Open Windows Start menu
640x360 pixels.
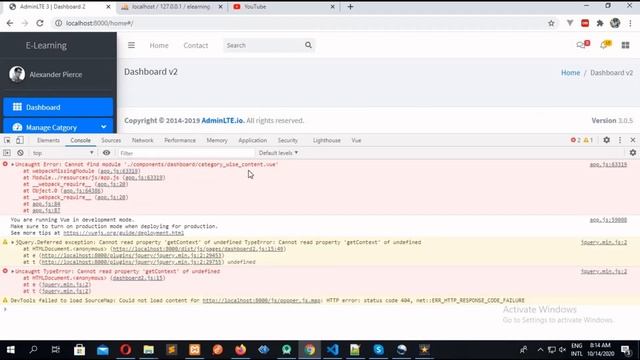[11, 350]
